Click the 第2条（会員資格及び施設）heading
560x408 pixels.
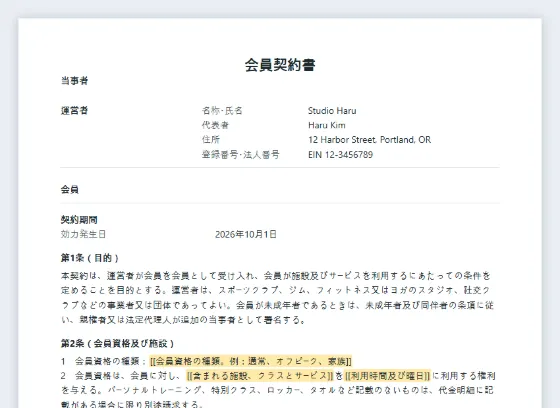pyautogui.click(x=118, y=344)
